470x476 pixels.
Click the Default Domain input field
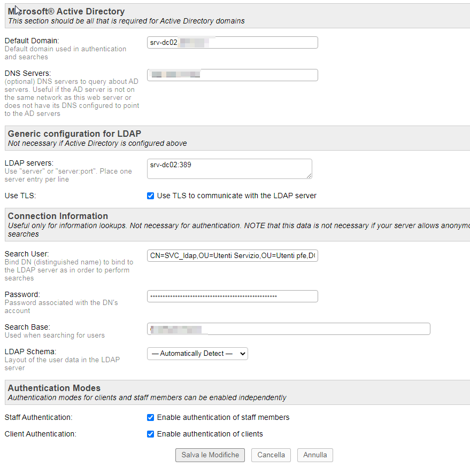pos(232,43)
